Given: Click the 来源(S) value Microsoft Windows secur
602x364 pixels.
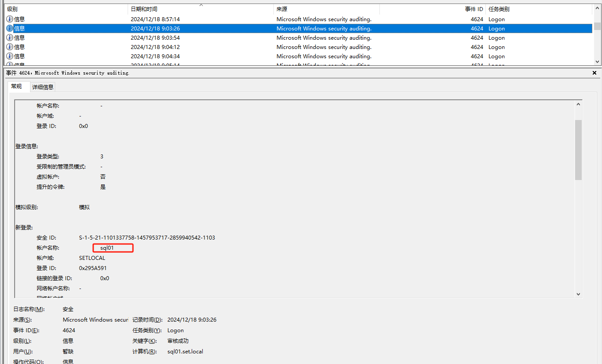Looking at the screenshot, I should [95, 320].
